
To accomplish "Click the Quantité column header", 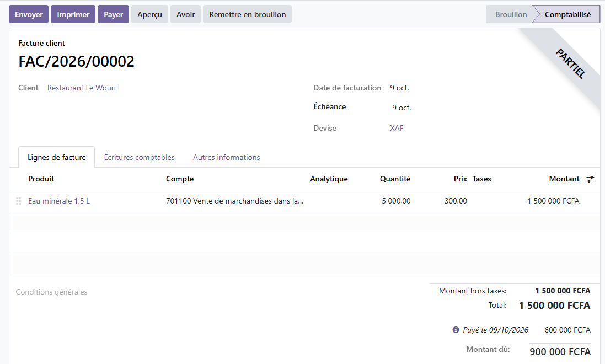I will pos(395,179).
